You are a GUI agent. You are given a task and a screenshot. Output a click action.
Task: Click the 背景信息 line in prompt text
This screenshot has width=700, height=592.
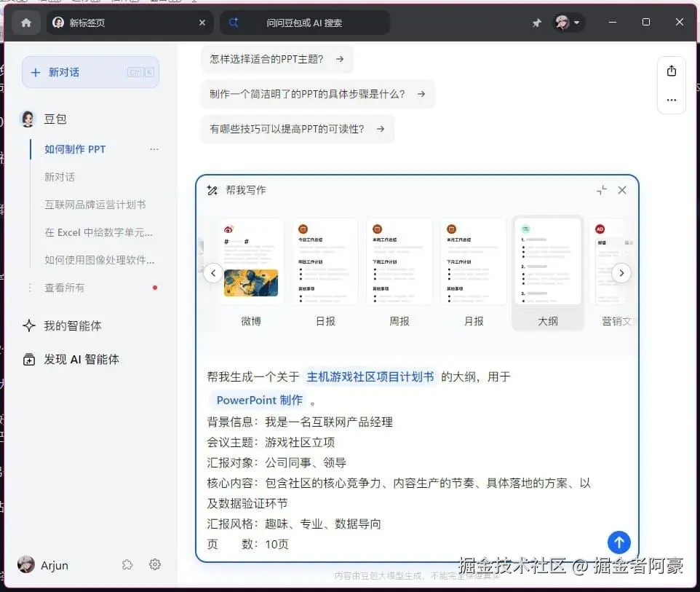(x=300, y=422)
